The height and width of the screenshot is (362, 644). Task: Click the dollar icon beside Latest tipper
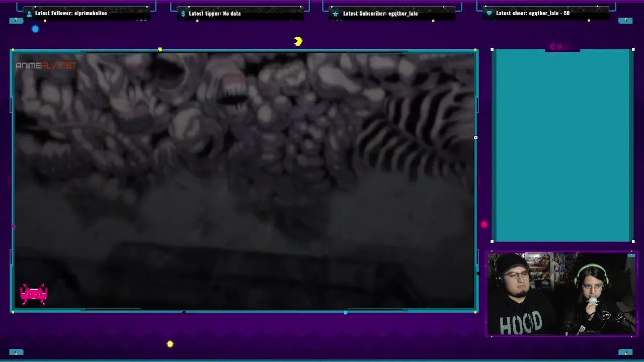183,14
